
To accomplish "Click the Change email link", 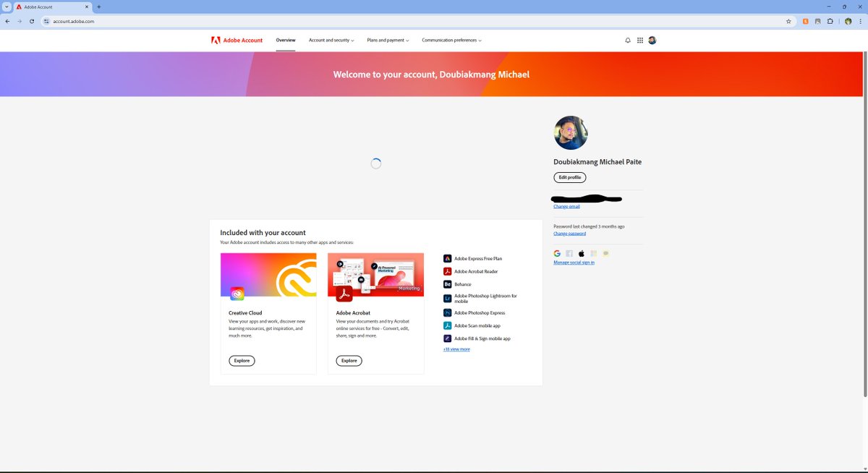I will (566, 206).
